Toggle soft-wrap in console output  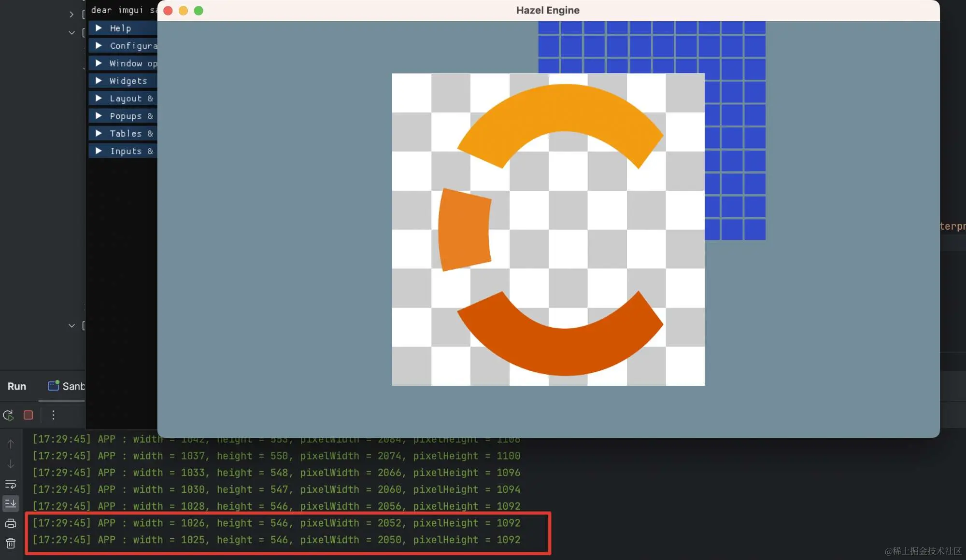[x=11, y=484]
